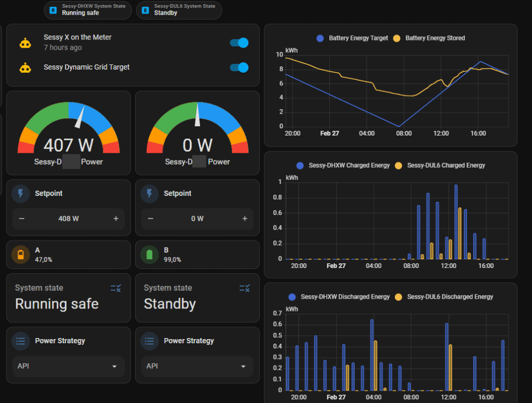Click the checklist icon on Running safe card

pos(116,288)
